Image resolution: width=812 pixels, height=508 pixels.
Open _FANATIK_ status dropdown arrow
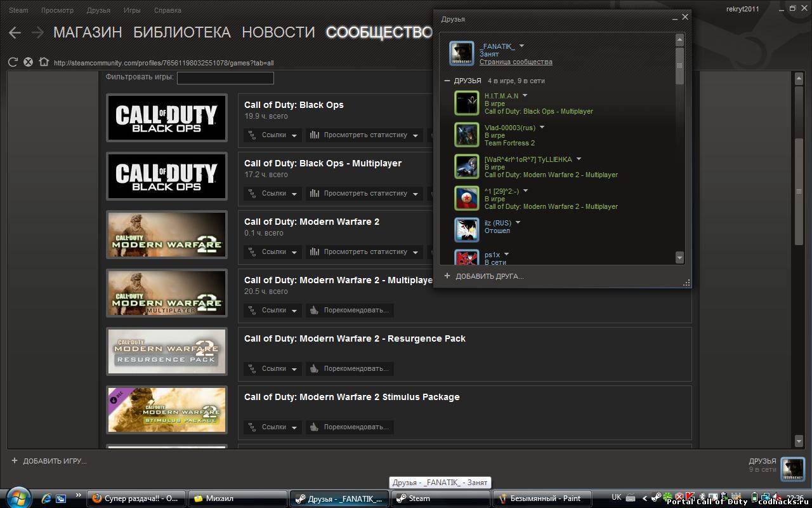point(521,46)
